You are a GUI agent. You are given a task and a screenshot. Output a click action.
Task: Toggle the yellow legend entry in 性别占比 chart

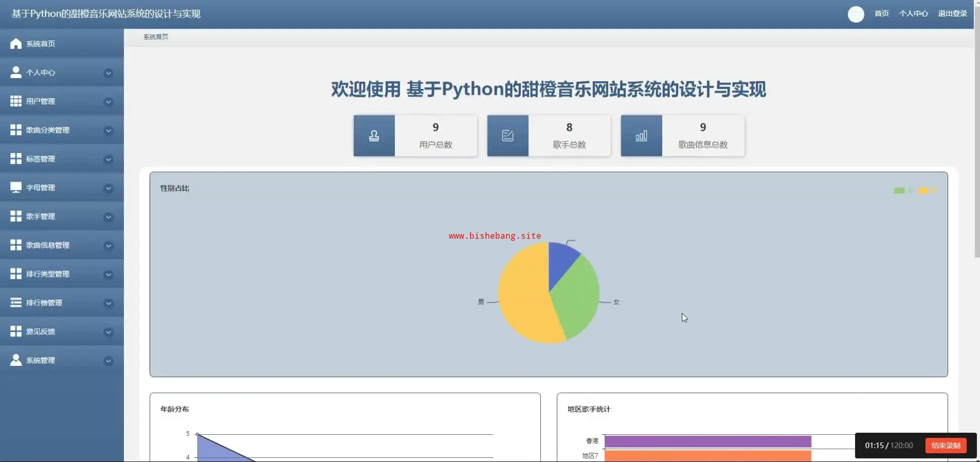tap(928, 190)
